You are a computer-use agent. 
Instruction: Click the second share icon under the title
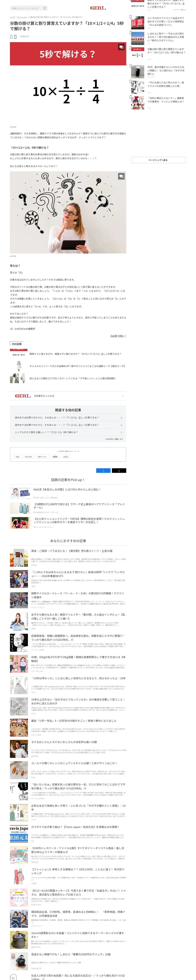click(x=15, y=37)
